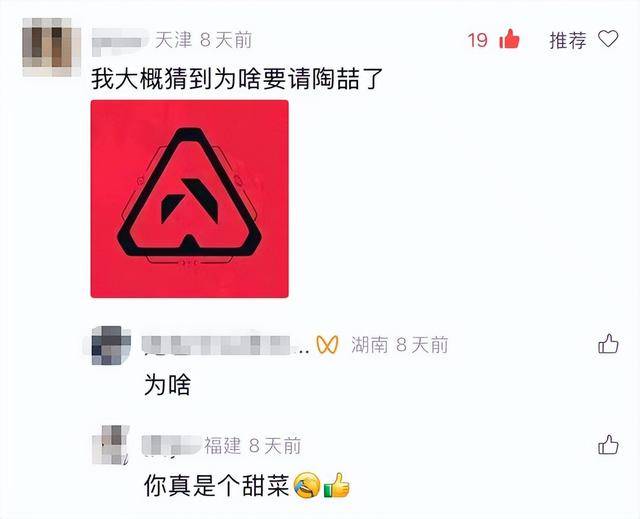This screenshot has width=640, height=519.
Task: Like the 你真是个甜菜 reply
Action: point(608,445)
